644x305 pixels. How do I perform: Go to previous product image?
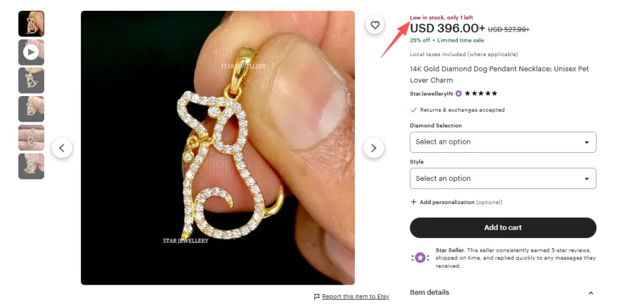(62, 148)
